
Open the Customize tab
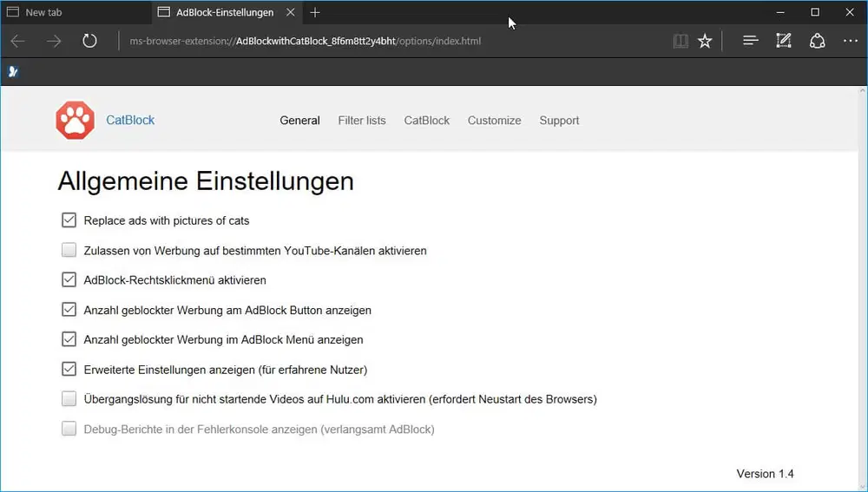pos(495,120)
